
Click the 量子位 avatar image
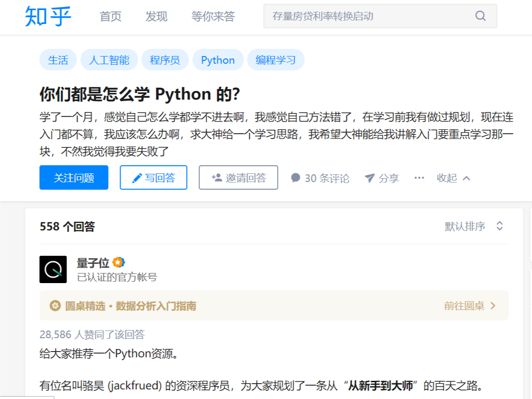tap(53, 269)
